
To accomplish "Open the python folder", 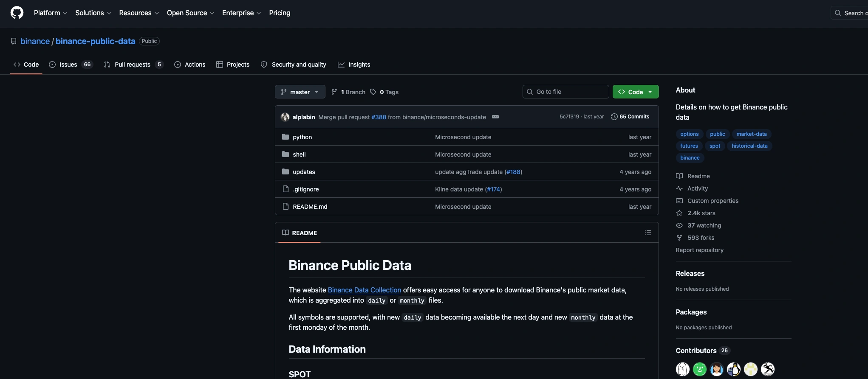I will coord(303,137).
